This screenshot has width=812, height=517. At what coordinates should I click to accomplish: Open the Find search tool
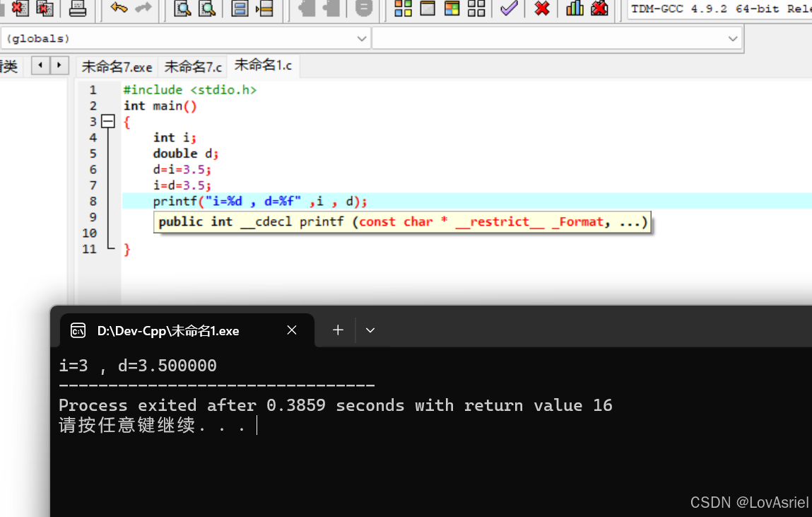(x=182, y=8)
